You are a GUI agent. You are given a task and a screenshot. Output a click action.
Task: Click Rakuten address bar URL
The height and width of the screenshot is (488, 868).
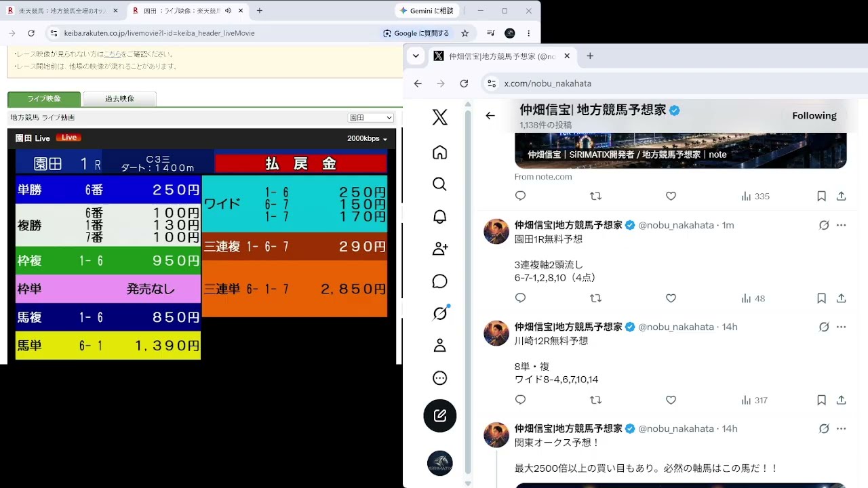pyautogui.click(x=159, y=33)
